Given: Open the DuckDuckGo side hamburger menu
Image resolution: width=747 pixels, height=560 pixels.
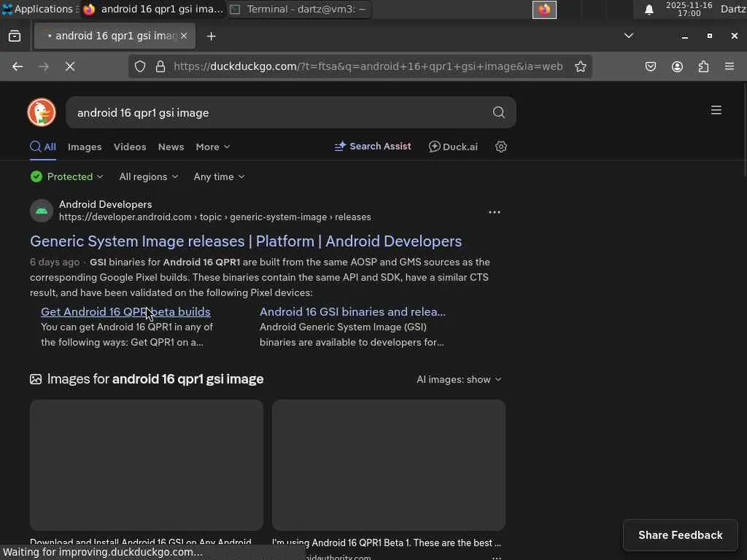Looking at the screenshot, I should point(716,111).
